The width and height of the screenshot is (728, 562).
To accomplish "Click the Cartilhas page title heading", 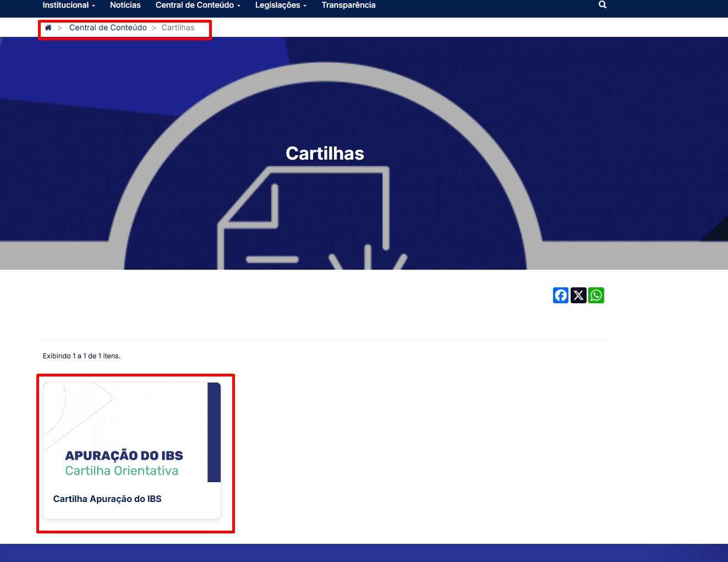I will pyautogui.click(x=325, y=154).
